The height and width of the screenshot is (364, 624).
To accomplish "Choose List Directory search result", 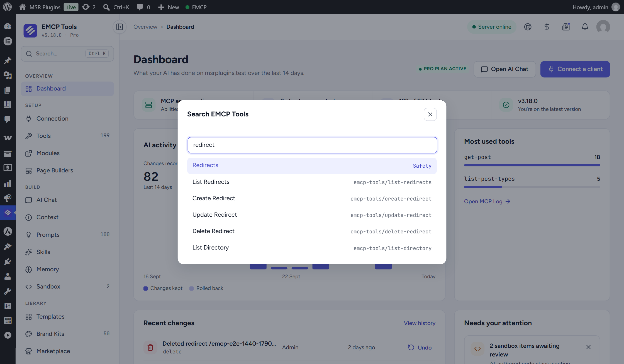I will (312, 248).
